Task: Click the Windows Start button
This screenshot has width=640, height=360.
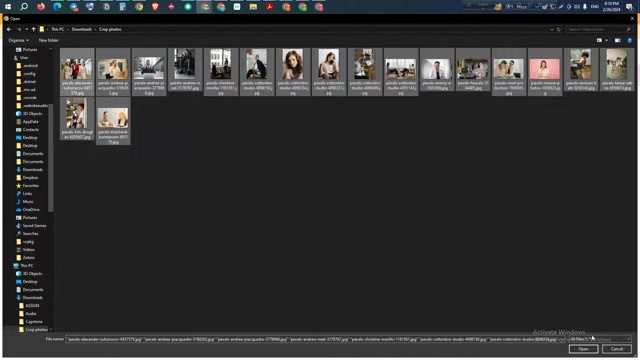Action: click(x=8, y=7)
